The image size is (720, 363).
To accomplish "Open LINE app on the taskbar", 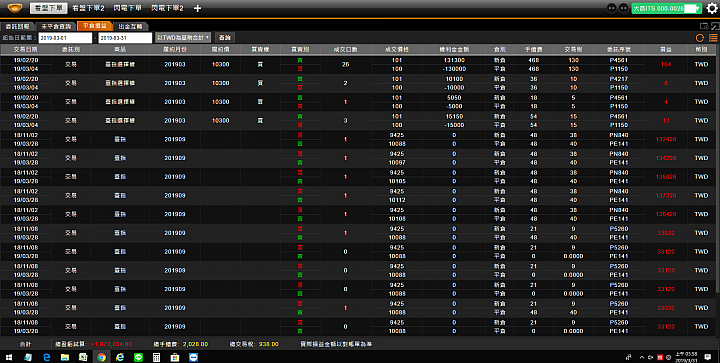I will [138, 357].
